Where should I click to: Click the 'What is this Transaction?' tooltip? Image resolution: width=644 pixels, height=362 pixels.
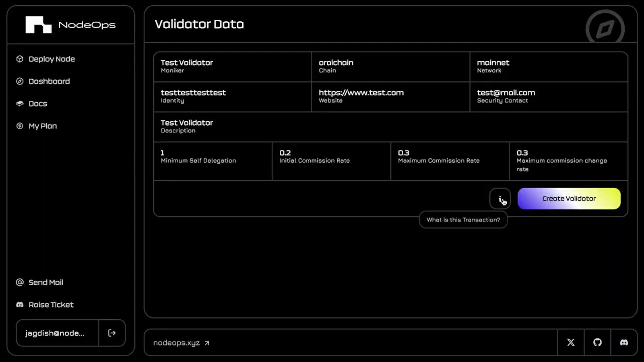point(463,220)
